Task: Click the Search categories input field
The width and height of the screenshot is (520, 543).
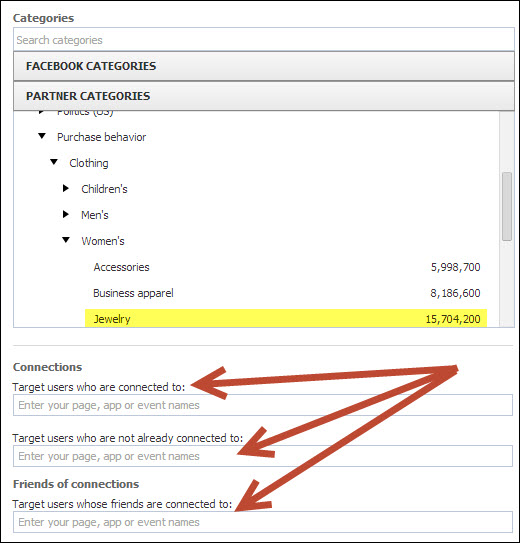Action: coord(263,40)
